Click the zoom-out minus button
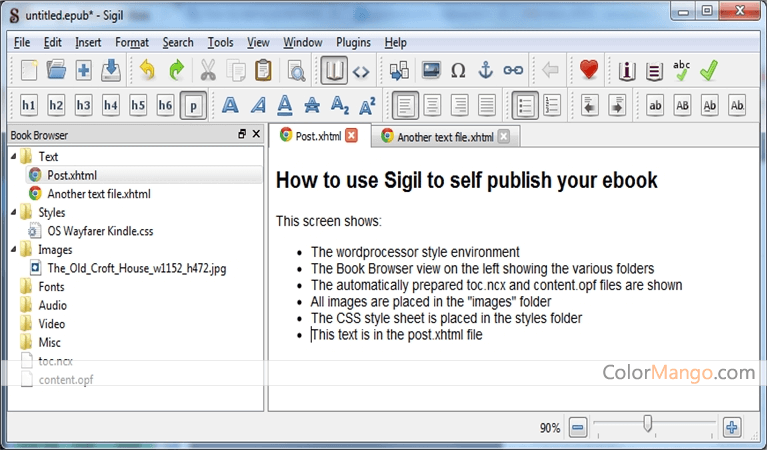This screenshot has height=450, width=767. tap(577, 427)
